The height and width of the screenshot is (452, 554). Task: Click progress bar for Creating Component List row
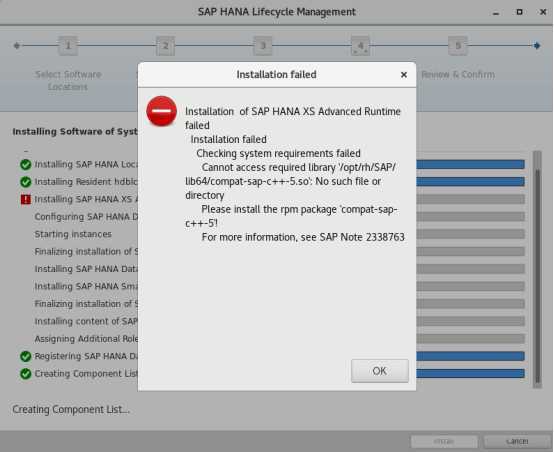point(470,374)
